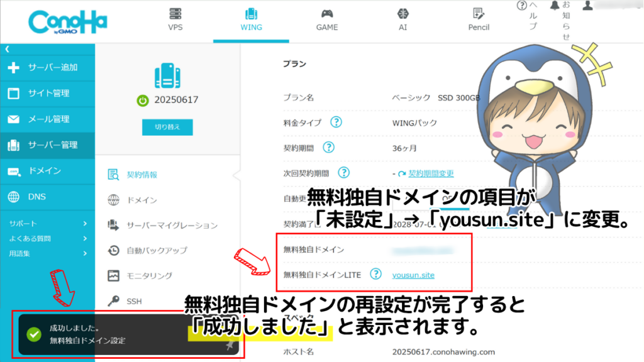The image size is (644, 362).
Task: Switch to the WING tab
Action: point(251,19)
